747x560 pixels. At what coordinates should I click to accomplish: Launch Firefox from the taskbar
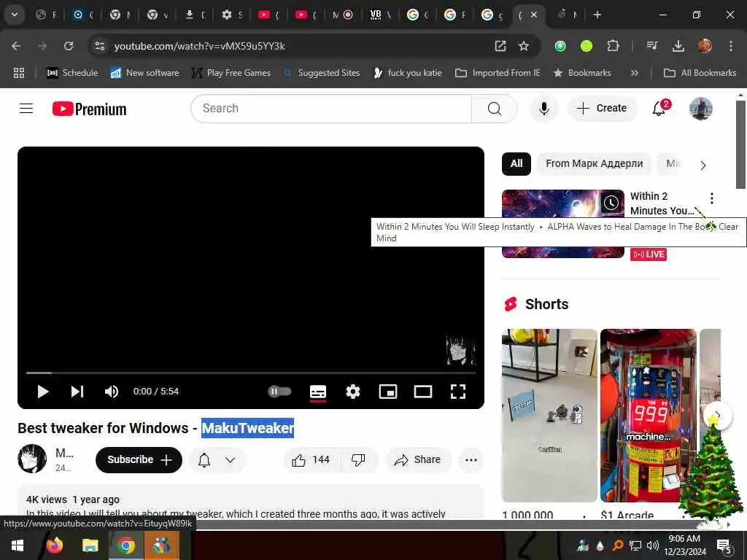[x=54, y=545]
